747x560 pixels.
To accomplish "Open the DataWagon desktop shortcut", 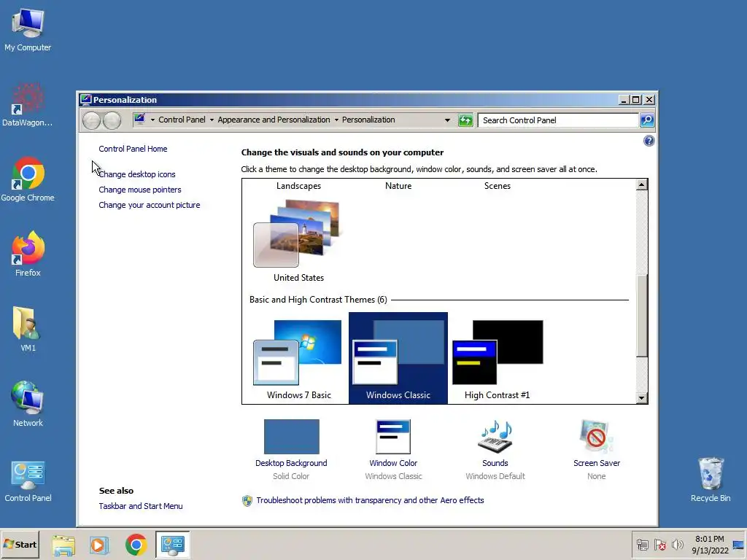I will tap(28, 105).
